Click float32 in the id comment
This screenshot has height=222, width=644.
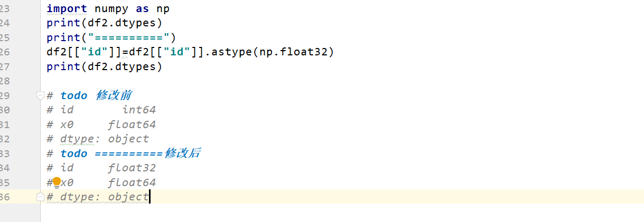click(132, 168)
